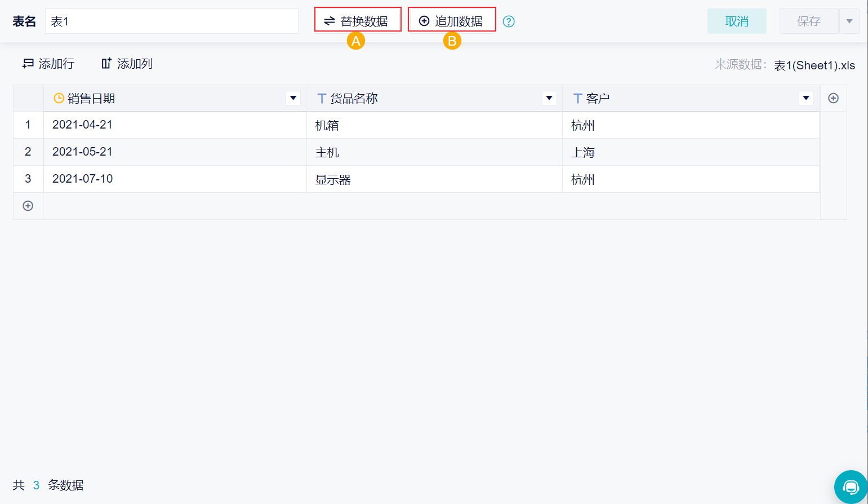The width and height of the screenshot is (868, 504).
Task: Click the 追加数据 button
Action: coord(452,21)
